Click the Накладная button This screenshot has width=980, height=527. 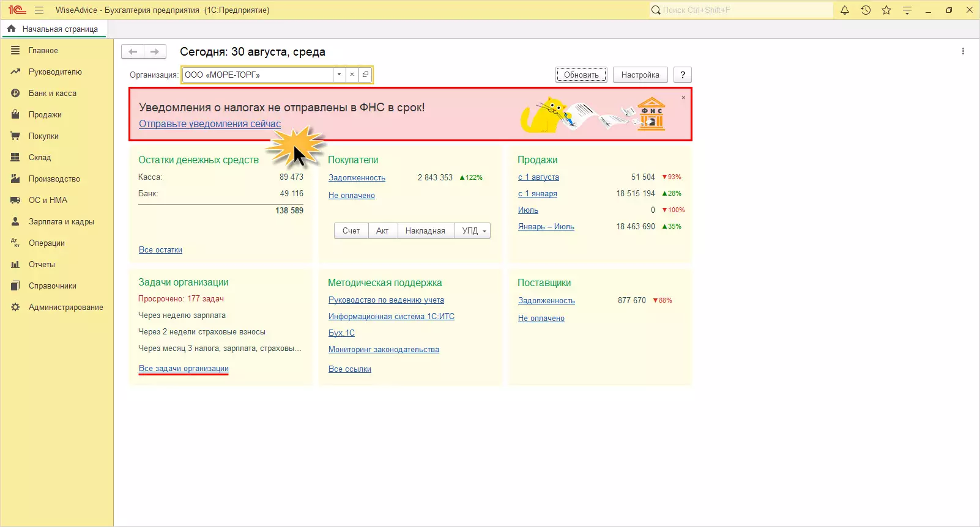425,230
